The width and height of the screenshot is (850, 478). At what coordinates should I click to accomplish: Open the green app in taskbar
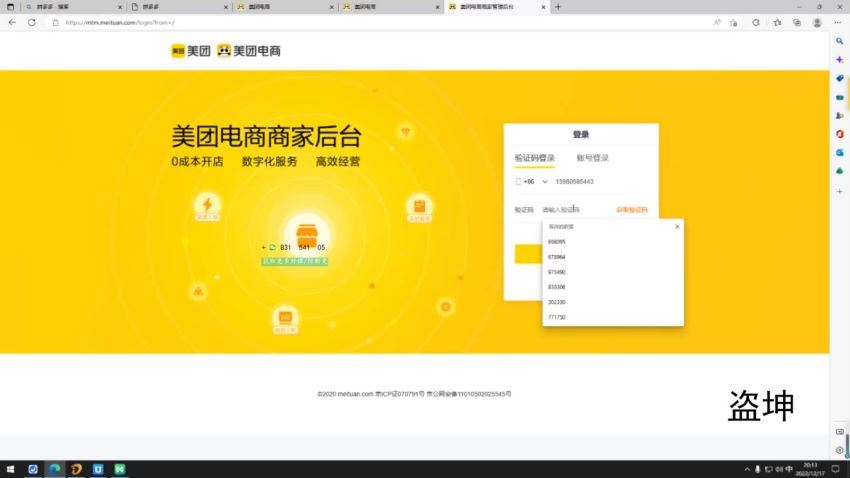120,469
